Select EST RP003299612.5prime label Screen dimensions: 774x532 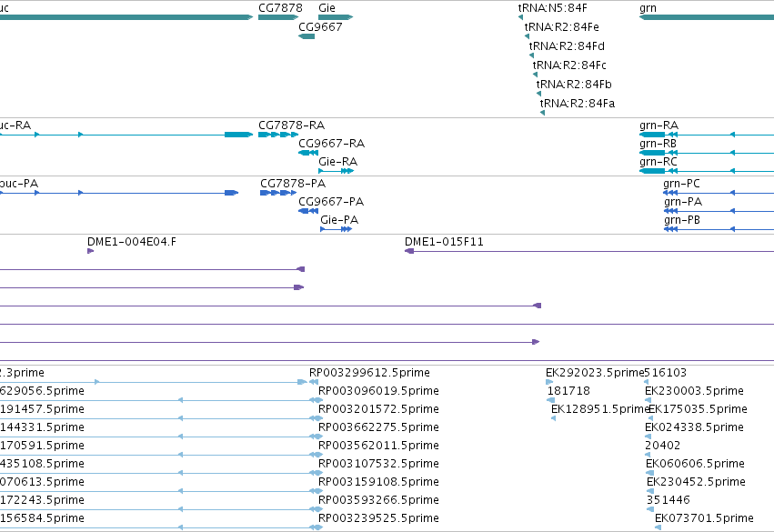point(369,373)
